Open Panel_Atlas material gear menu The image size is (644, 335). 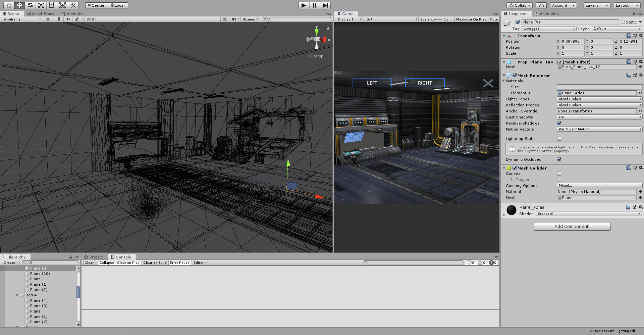[x=641, y=207]
